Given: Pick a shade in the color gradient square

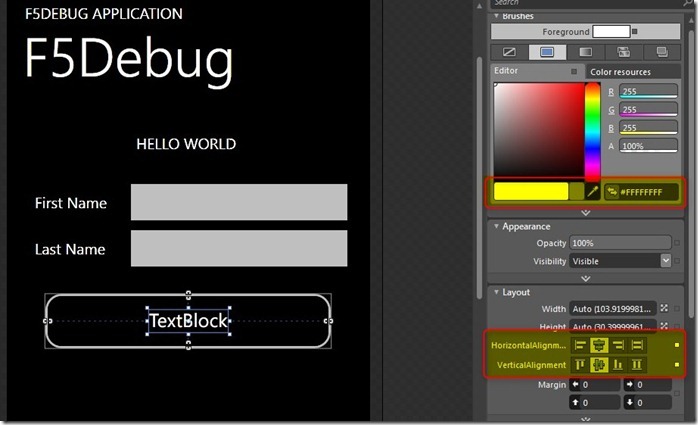Looking at the screenshot, I should click(539, 130).
